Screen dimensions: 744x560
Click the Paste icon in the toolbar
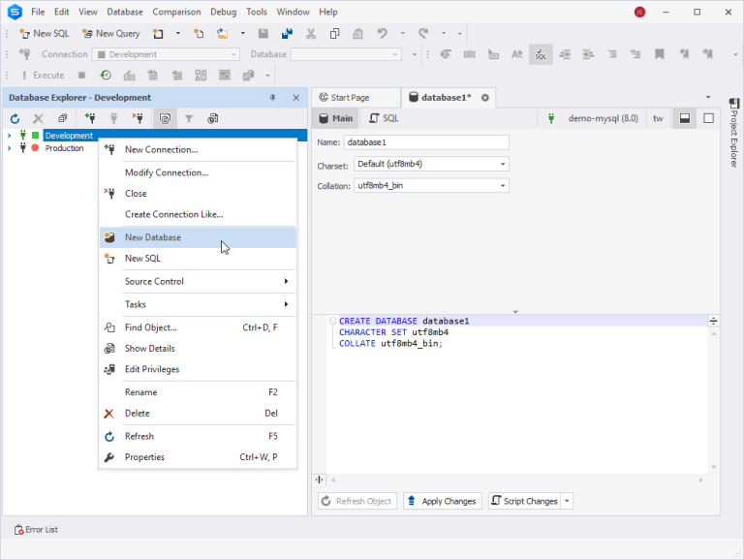tap(358, 33)
